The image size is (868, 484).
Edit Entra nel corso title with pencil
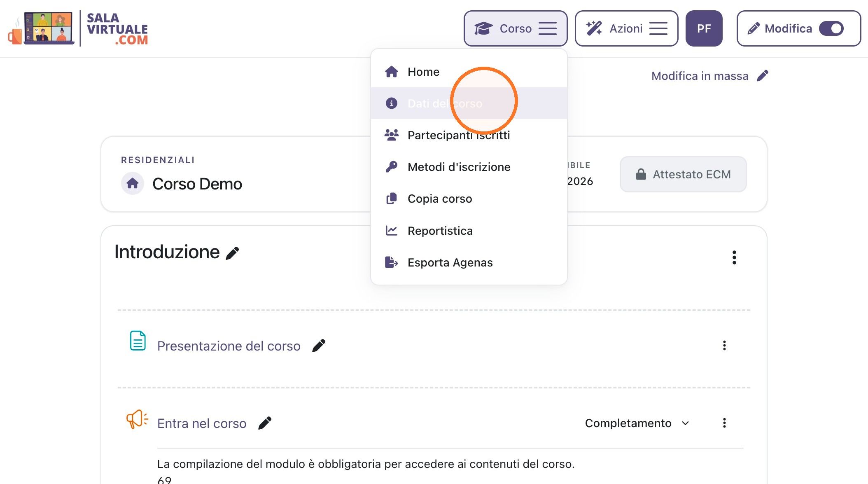265,423
